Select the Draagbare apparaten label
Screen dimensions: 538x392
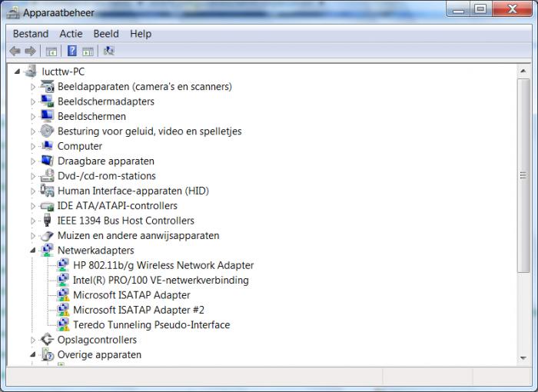point(106,161)
